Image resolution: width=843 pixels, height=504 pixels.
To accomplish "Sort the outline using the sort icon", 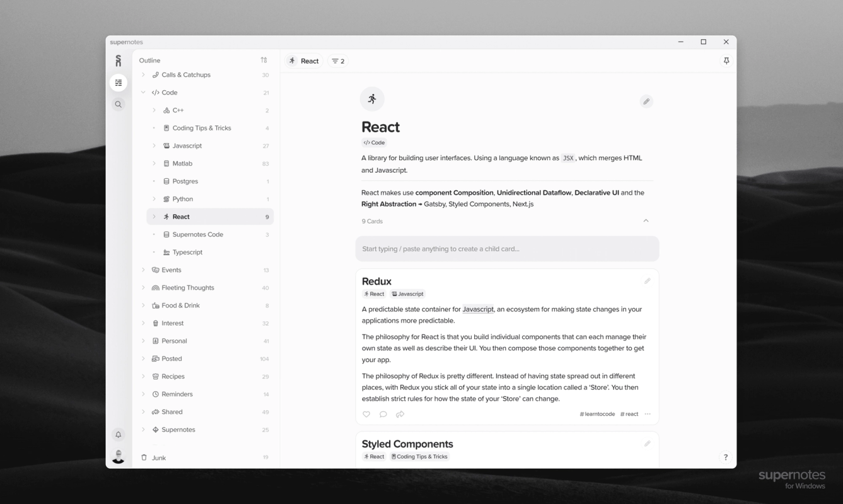I will (x=264, y=60).
